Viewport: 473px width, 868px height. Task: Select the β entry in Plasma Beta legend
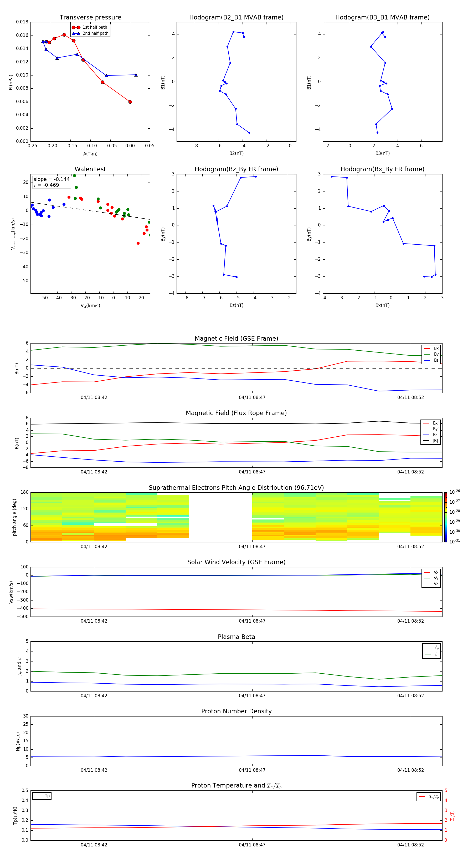[431, 654]
